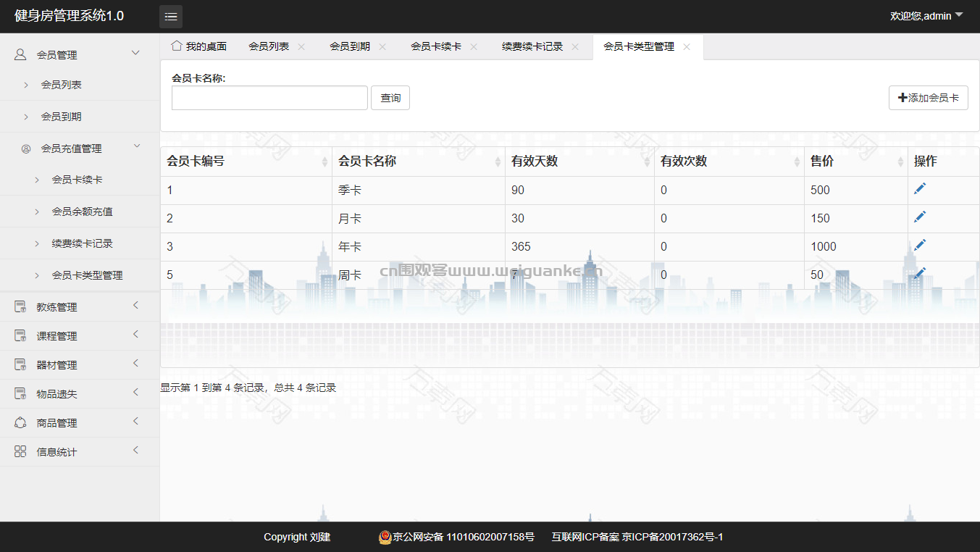Screen dimensions: 980x552
Task: Click the 添加会员卡 button
Action: coord(929,98)
